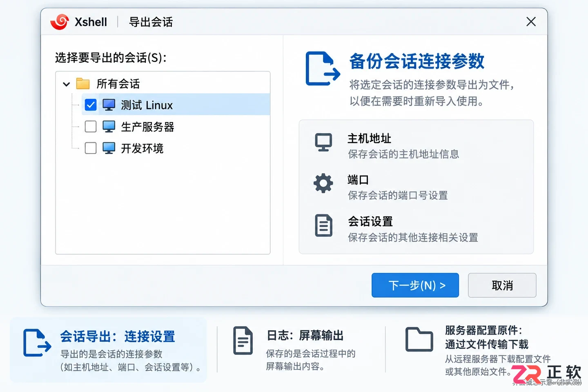Click the 选择要导出的会话(S): label
The width and height of the screenshot is (588, 392).
pos(111,58)
